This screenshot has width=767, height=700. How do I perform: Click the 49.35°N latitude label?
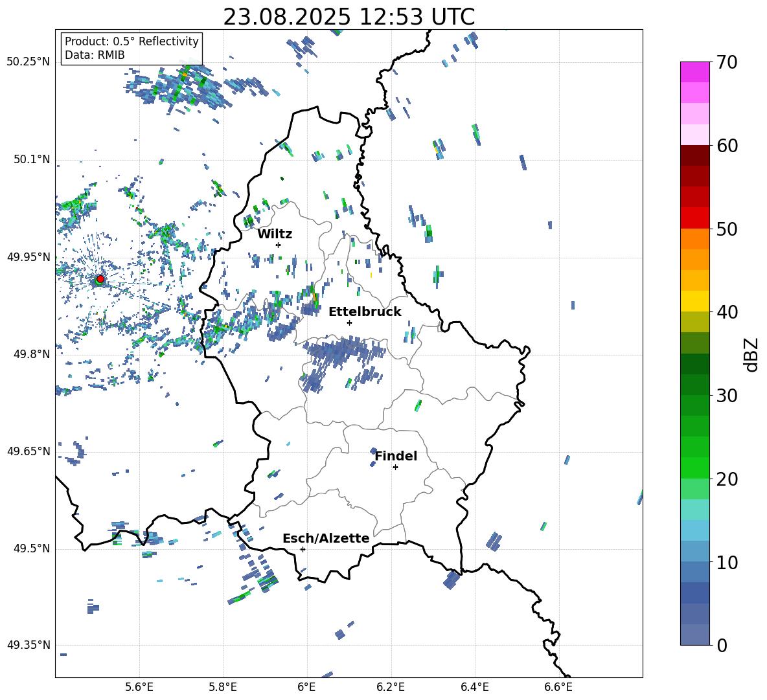[29, 645]
